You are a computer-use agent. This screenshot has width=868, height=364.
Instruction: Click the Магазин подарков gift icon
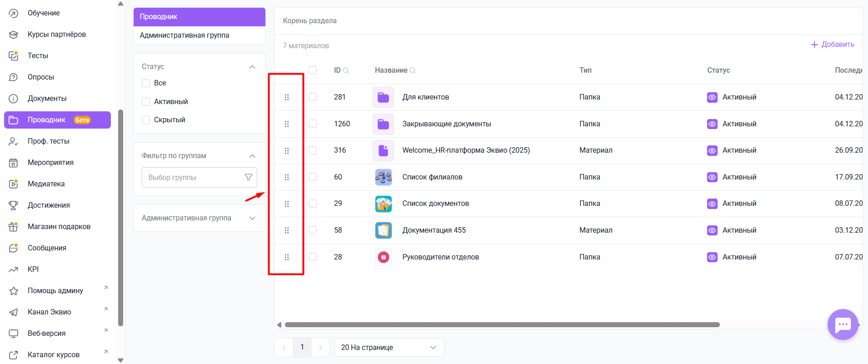point(14,227)
